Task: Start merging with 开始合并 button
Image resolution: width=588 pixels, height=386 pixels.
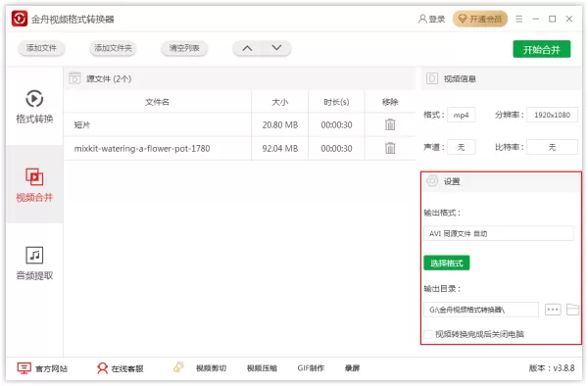Action: [542, 49]
